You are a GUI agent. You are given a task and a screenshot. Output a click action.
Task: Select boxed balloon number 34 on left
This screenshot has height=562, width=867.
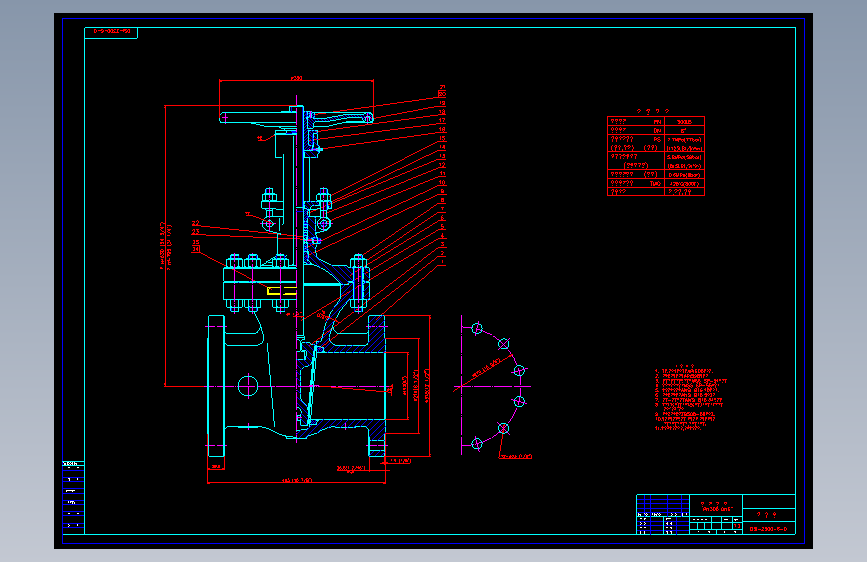pyautogui.click(x=196, y=250)
